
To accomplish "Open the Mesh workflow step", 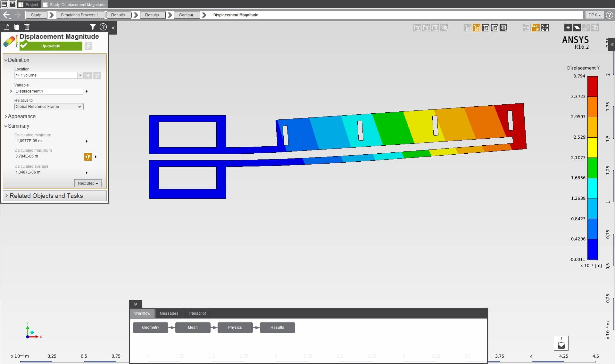I will point(193,328).
